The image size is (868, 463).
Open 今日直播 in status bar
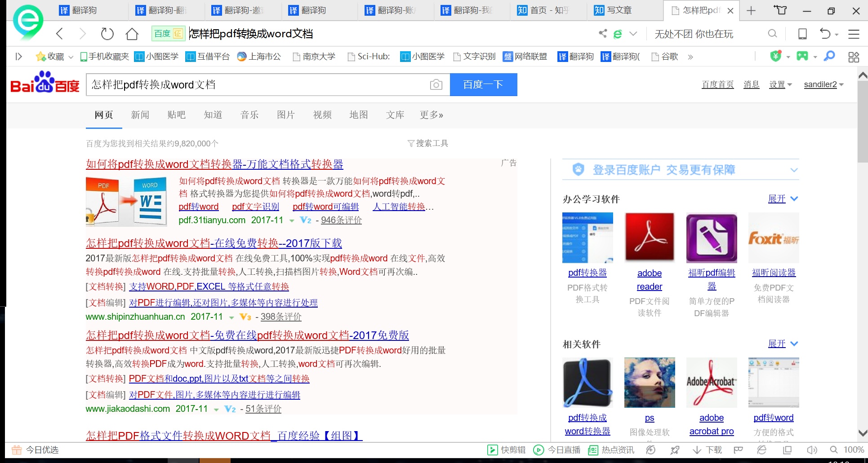(556, 450)
